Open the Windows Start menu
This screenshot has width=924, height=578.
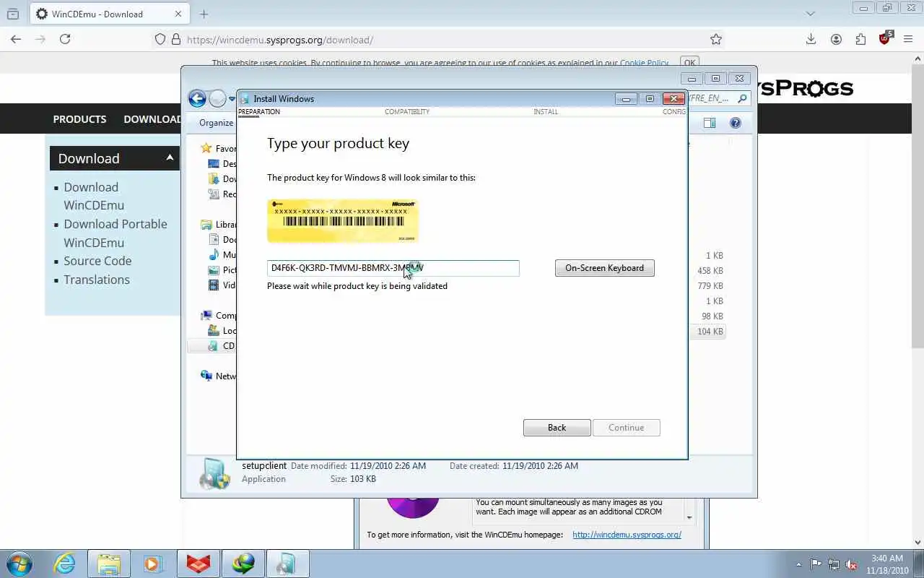(x=19, y=564)
